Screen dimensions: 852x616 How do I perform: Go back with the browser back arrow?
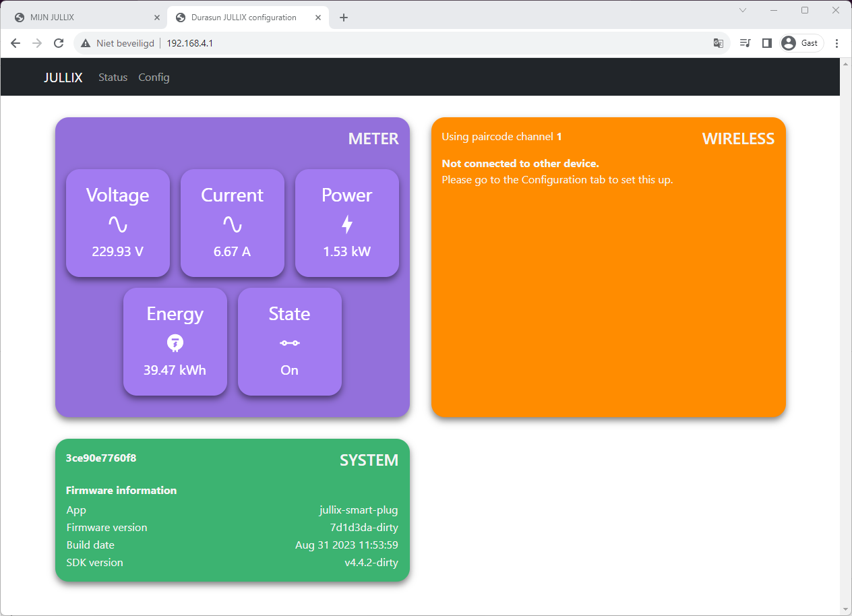(x=16, y=43)
